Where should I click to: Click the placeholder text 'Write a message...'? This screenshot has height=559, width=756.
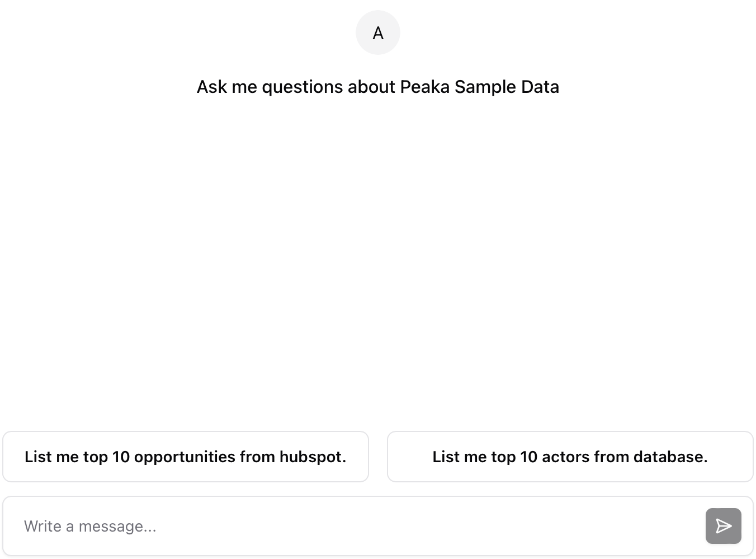click(90, 526)
